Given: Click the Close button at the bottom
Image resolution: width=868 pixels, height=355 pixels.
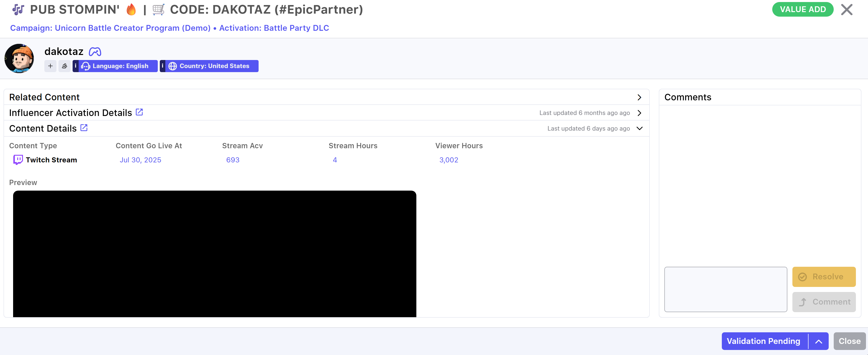Looking at the screenshot, I should tap(849, 341).
